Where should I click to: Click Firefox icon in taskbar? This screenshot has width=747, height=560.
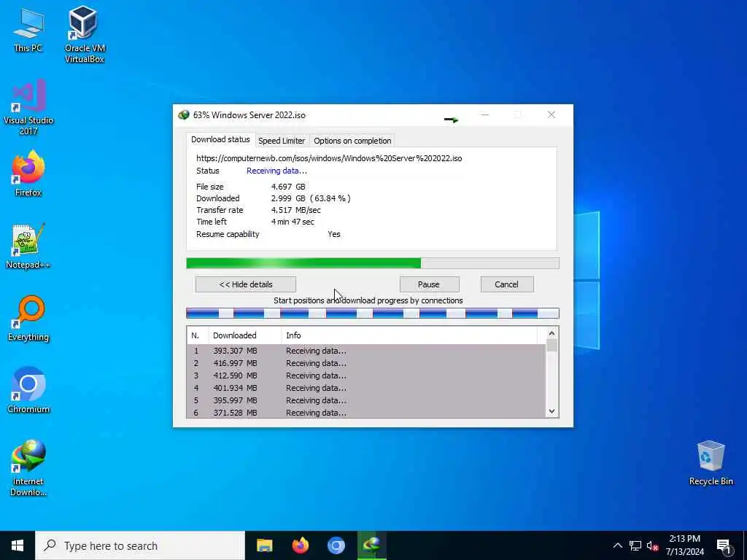pyautogui.click(x=300, y=545)
